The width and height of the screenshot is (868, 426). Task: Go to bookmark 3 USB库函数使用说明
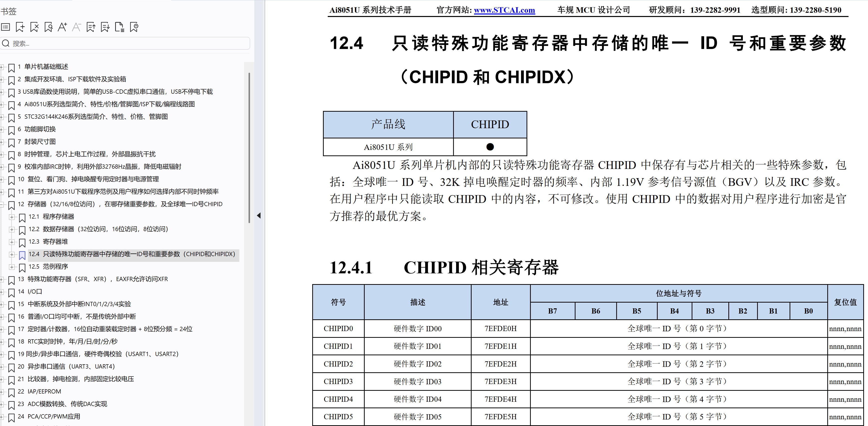[115, 92]
